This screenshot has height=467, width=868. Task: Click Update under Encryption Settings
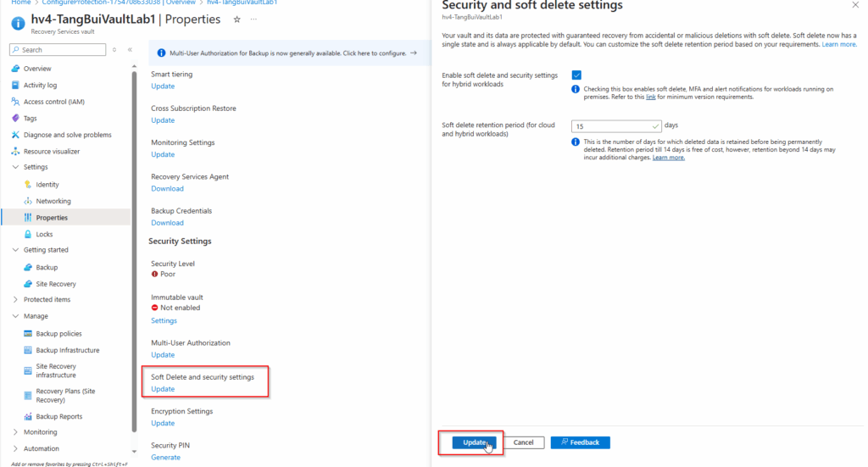tap(163, 423)
